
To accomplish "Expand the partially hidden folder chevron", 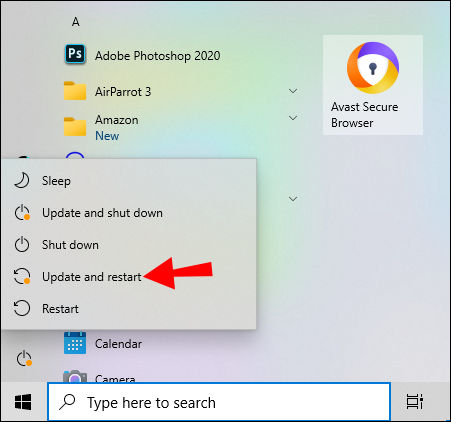I will pos(293,199).
